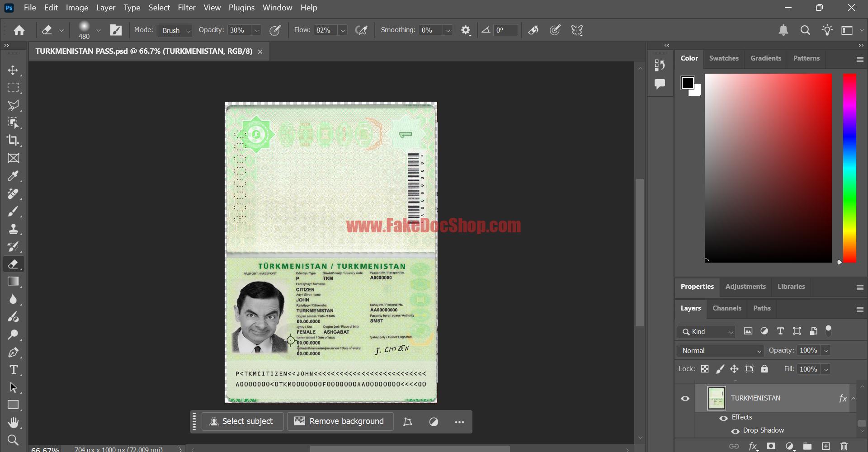
Task: Add a layer mask from the Layers panel footer
Action: click(x=771, y=446)
